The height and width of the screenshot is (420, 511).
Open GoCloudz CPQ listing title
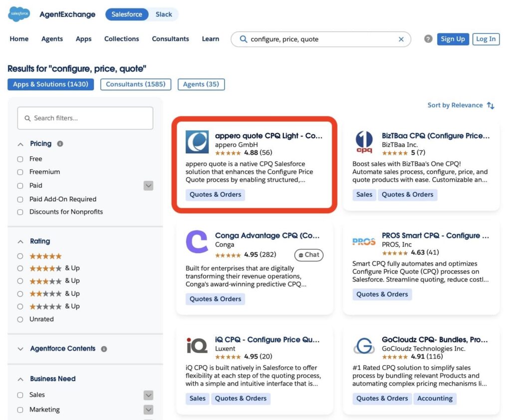click(435, 340)
